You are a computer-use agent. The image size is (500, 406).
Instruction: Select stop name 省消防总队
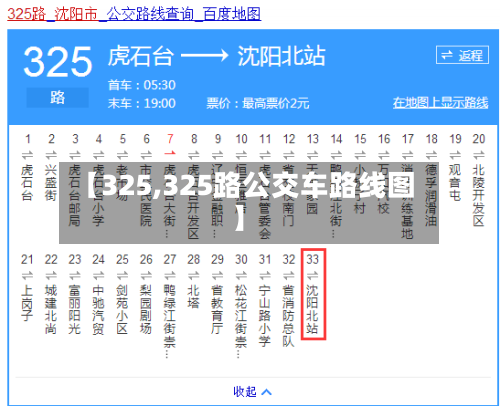point(289,316)
